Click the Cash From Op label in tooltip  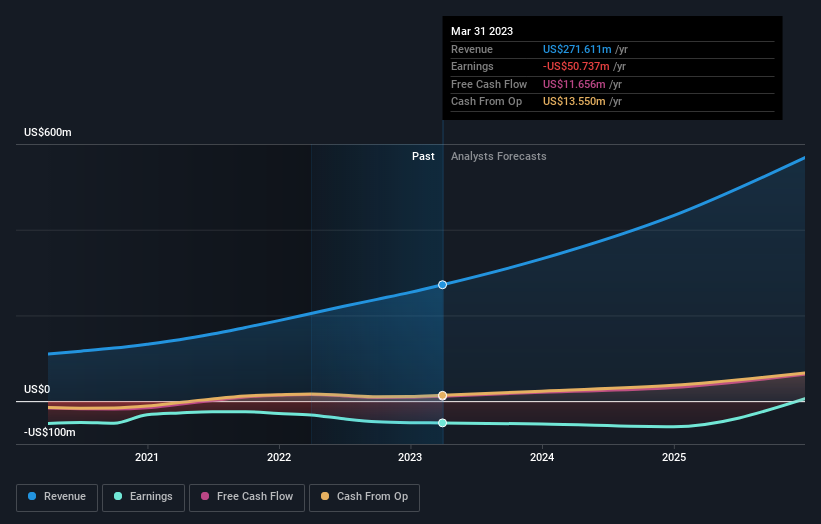(x=486, y=102)
